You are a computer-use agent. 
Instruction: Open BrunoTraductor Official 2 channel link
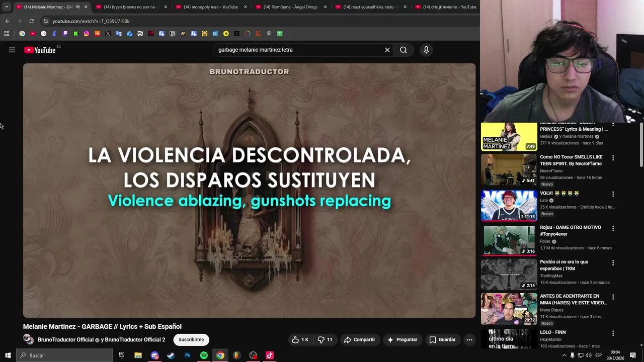pos(135,340)
